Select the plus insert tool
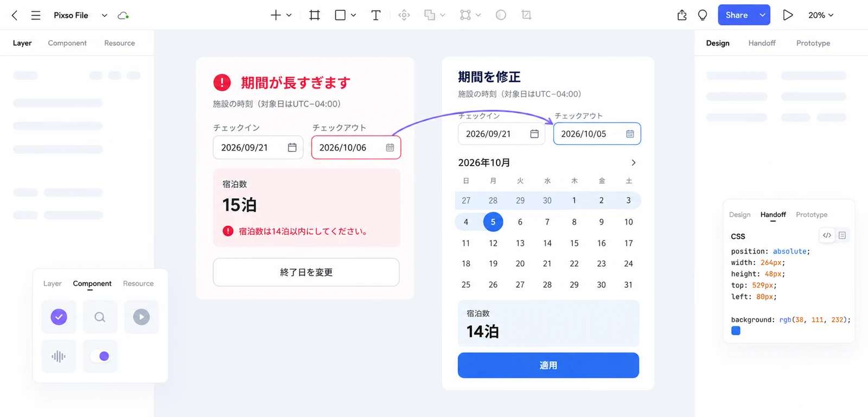This screenshot has width=868, height=417. coord(276,15)
